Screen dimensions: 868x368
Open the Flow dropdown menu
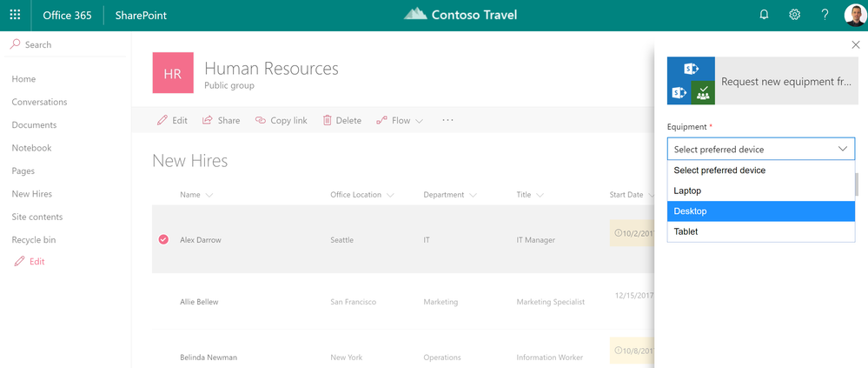[400, 121]
